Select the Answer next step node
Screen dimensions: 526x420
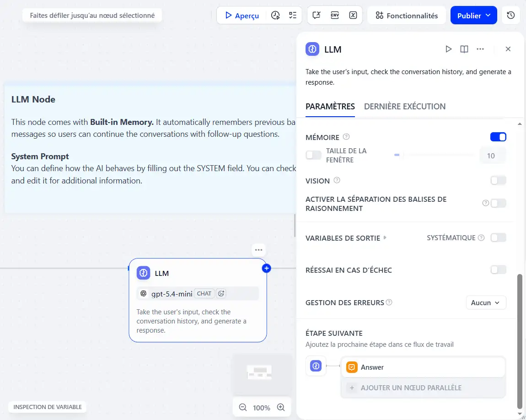coord(423,367)
